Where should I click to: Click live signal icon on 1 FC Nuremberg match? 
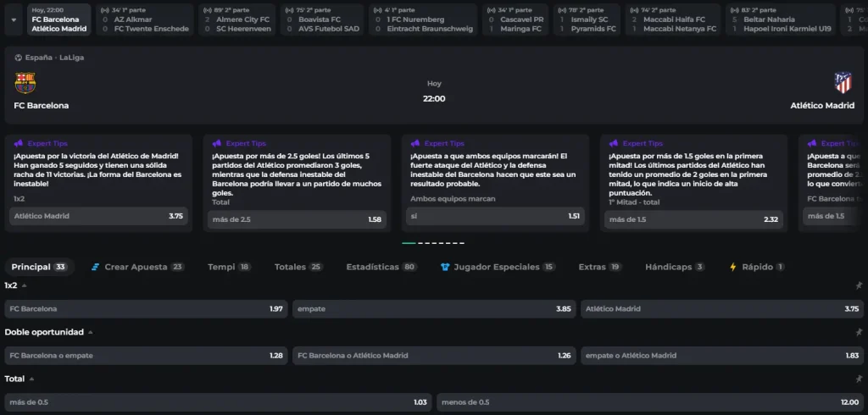coord(378,10)
